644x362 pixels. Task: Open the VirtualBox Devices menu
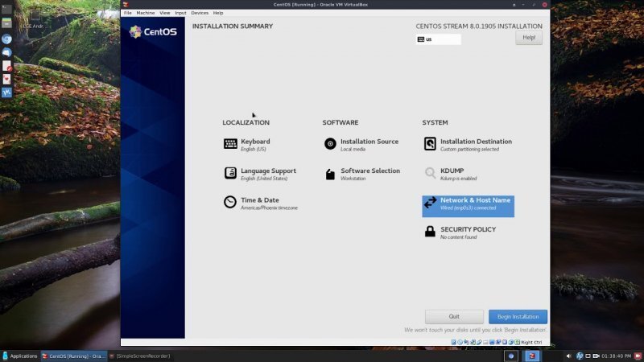(x=200, y=13)
